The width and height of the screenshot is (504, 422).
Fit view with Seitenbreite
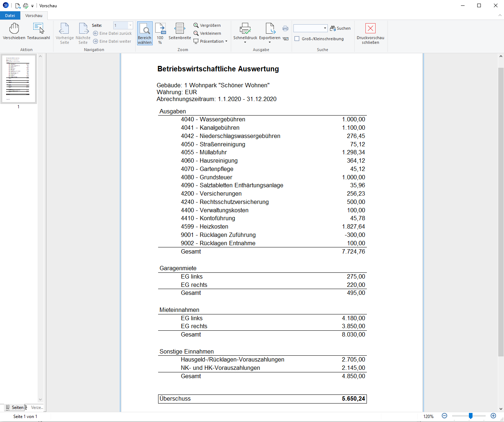click(x=179, y=32)
